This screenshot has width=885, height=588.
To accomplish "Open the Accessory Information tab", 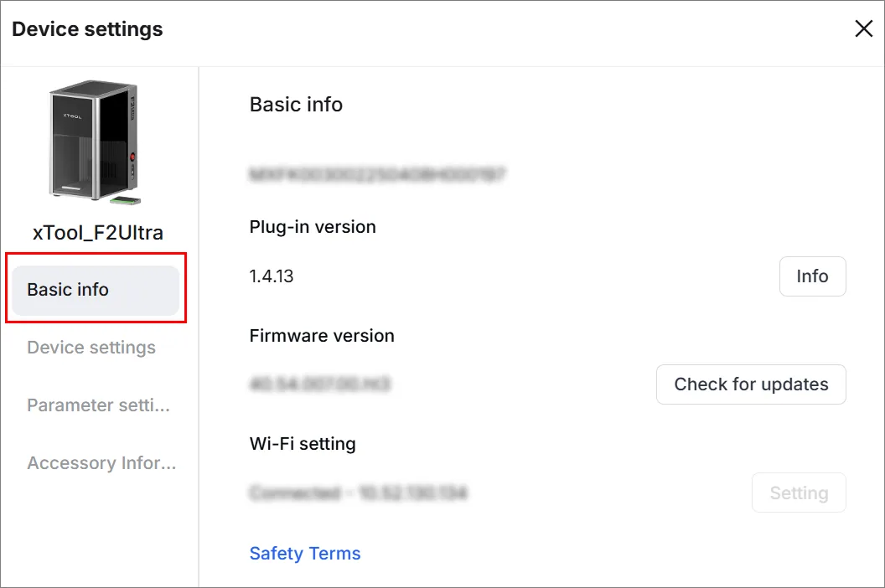I will [x=101, y=462].
